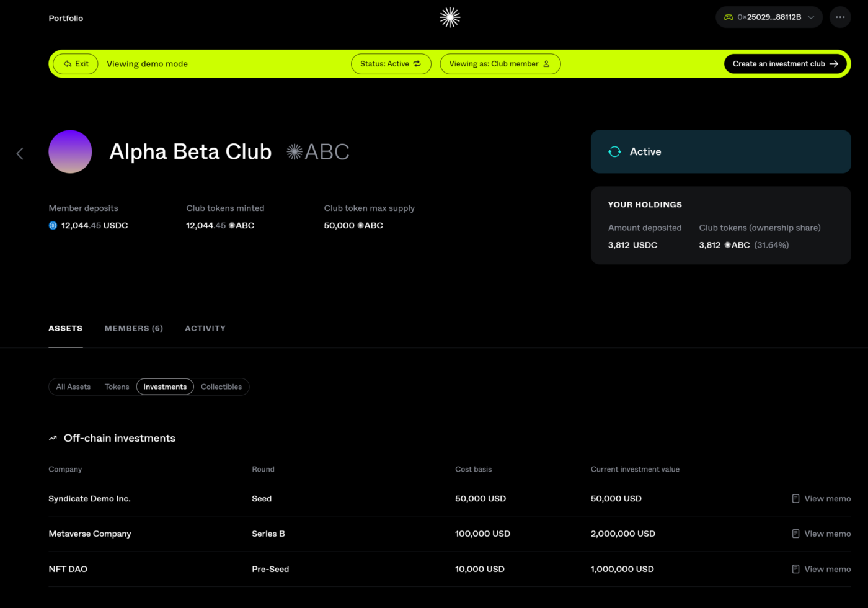Toggle the Status: Active demo switch

click(391, 64)
